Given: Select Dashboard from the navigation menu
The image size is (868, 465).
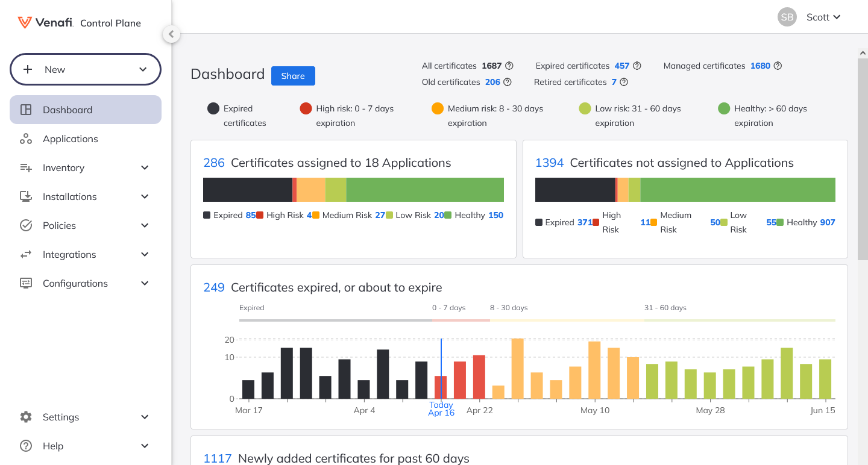Looking at the screenshot, I should pyautogui.click(x=67, y=110).
